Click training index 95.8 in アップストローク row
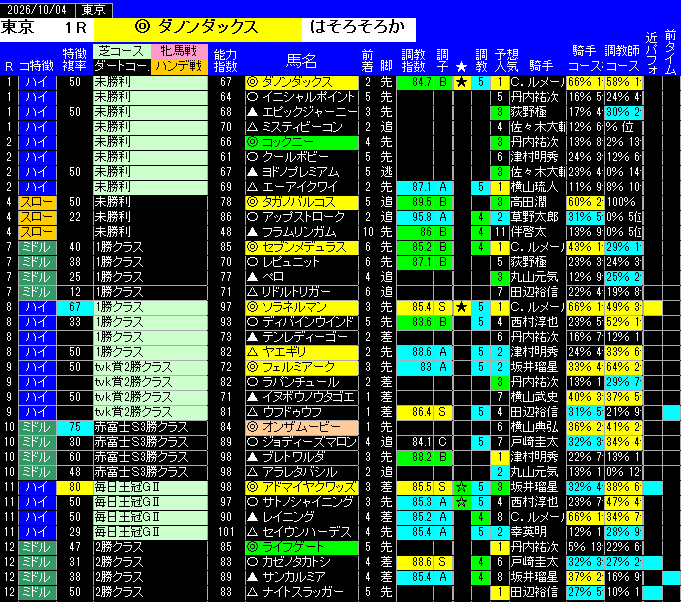The image size is (681, 602). tap(415, 217)
